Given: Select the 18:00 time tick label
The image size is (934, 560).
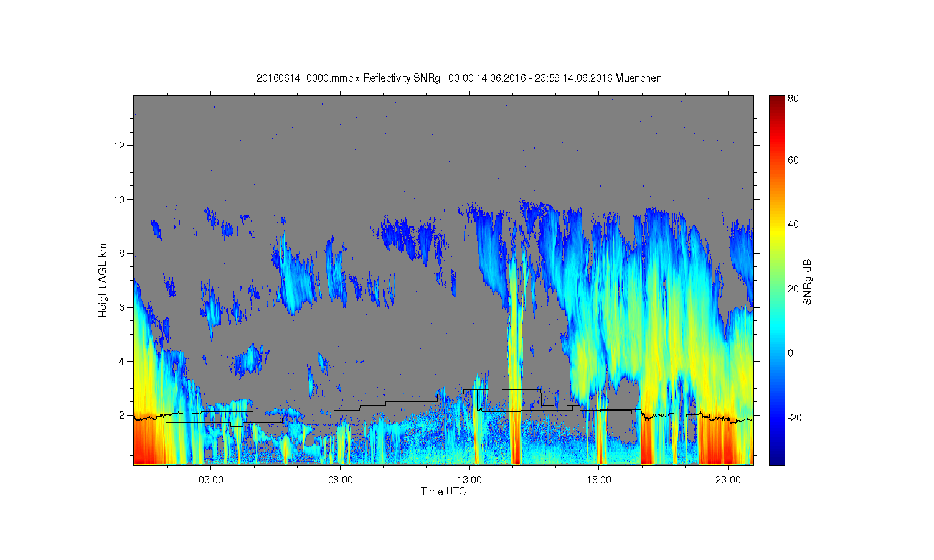Looking at the screenshot, I should (599, 480).
